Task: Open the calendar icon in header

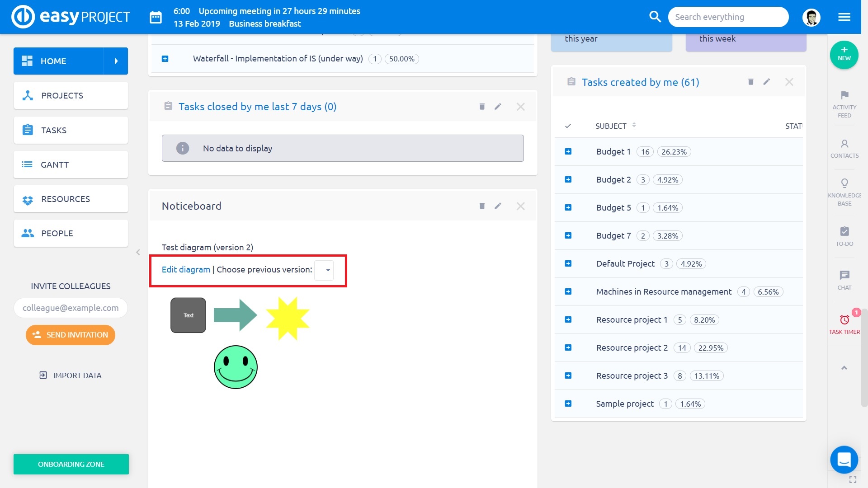Action: pyautogui.click(x=156, y=17)
